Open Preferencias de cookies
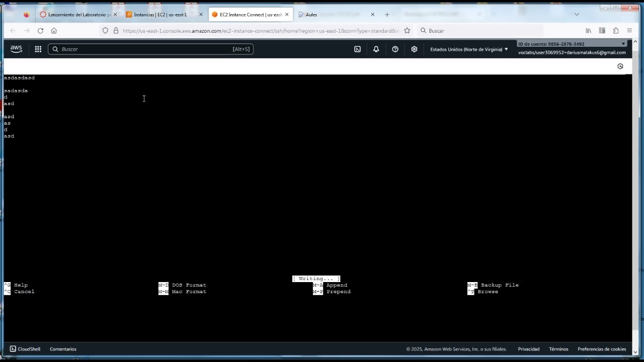644x362 pixels. [602, 349]
